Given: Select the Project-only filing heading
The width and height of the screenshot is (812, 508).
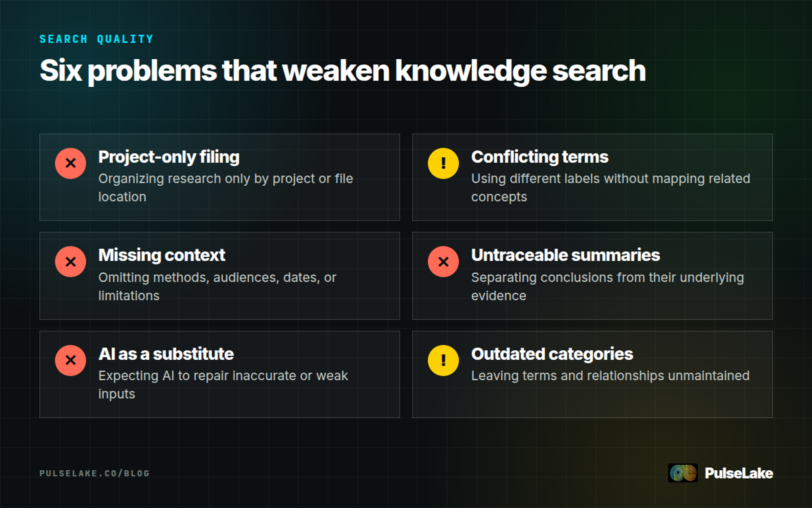Looking at the screenshot, I should pos(169,157).
